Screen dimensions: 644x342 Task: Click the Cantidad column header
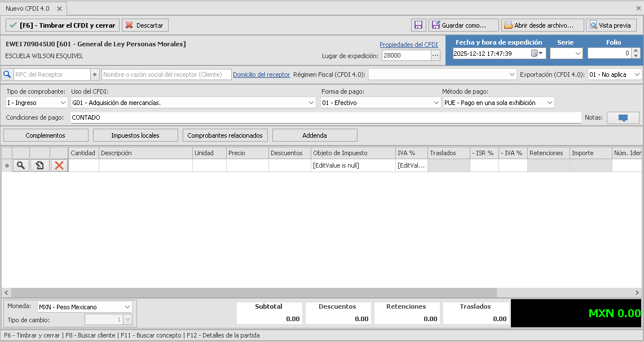(83, 153)
